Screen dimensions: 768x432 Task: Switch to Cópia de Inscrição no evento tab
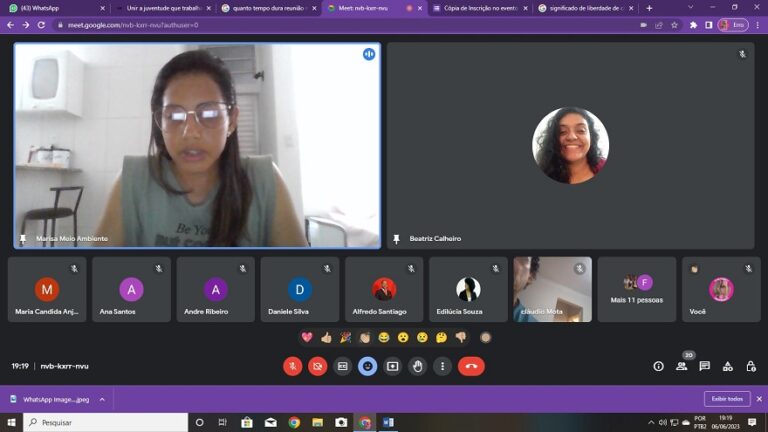(x=480, y=8)
